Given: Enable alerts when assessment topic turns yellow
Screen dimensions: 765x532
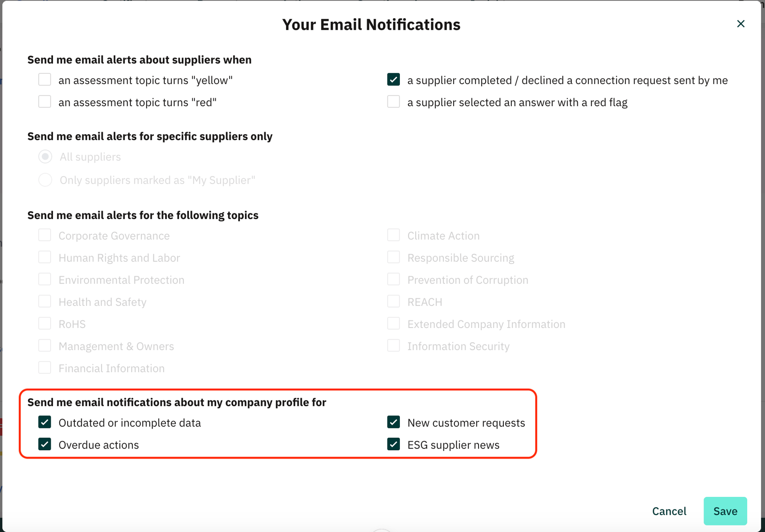Looking at the screenshot, I should (x=44, y=79).
